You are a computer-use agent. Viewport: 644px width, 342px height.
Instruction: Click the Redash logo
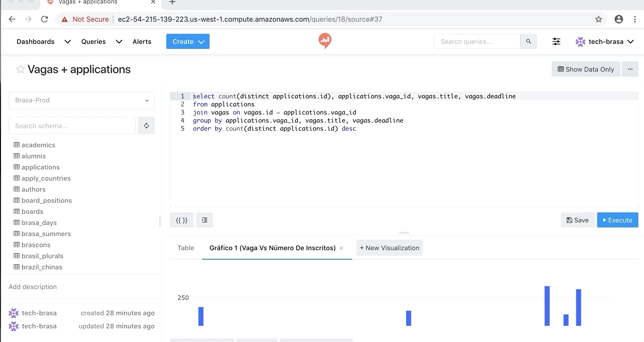tap(325, 40)
